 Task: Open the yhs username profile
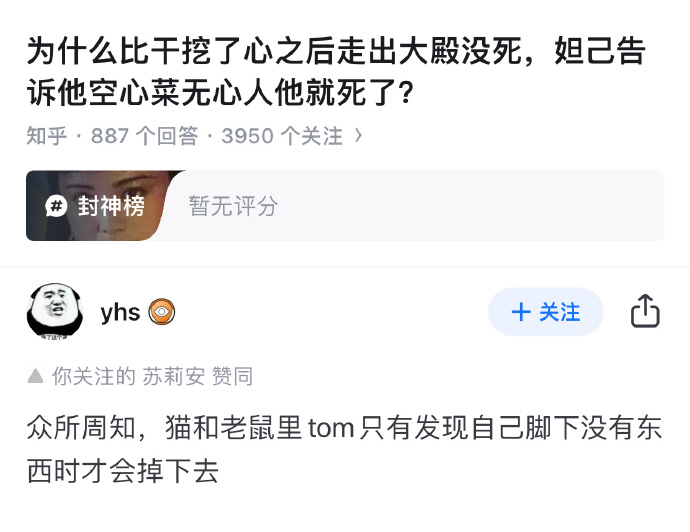point(120,312)
